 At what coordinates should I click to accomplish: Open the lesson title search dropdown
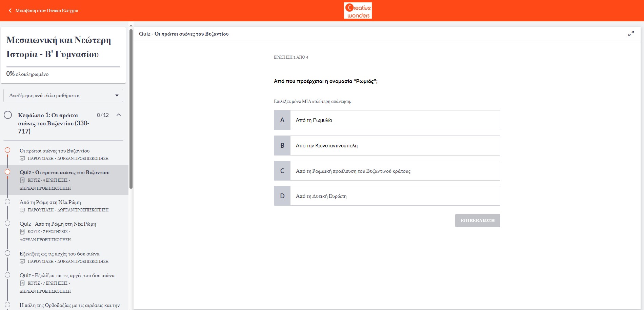tap(63, 96)
